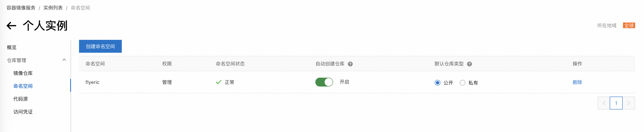
Task: Open 代码源 in the sidebar
Action: tap(21, 99)
